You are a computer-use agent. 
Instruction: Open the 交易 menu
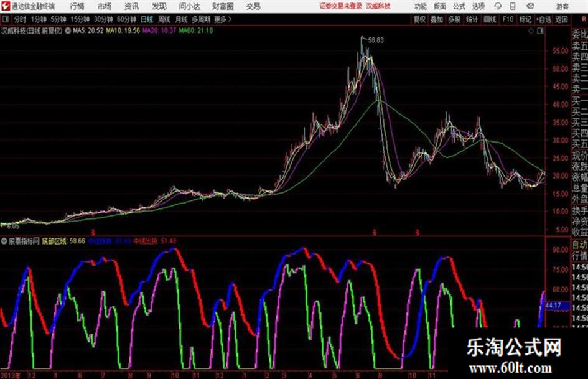pos(253,6)
